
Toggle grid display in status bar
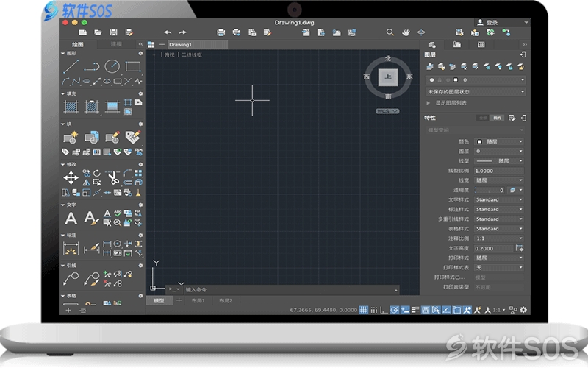(363, 310)
